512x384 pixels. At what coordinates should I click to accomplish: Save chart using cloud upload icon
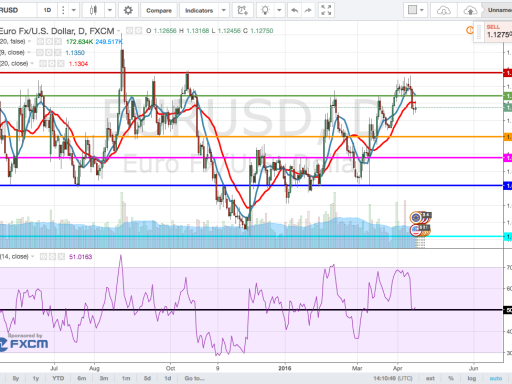470,10
